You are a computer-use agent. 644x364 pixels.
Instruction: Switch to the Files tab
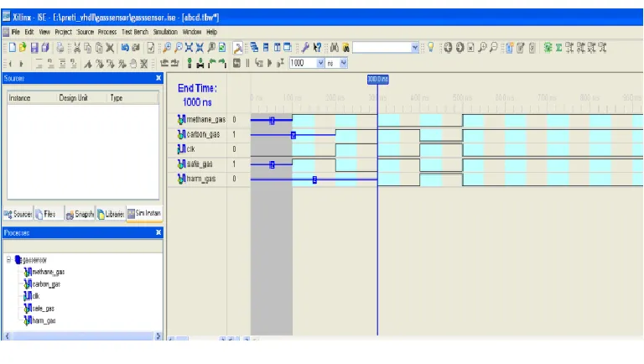click(45, 214)
